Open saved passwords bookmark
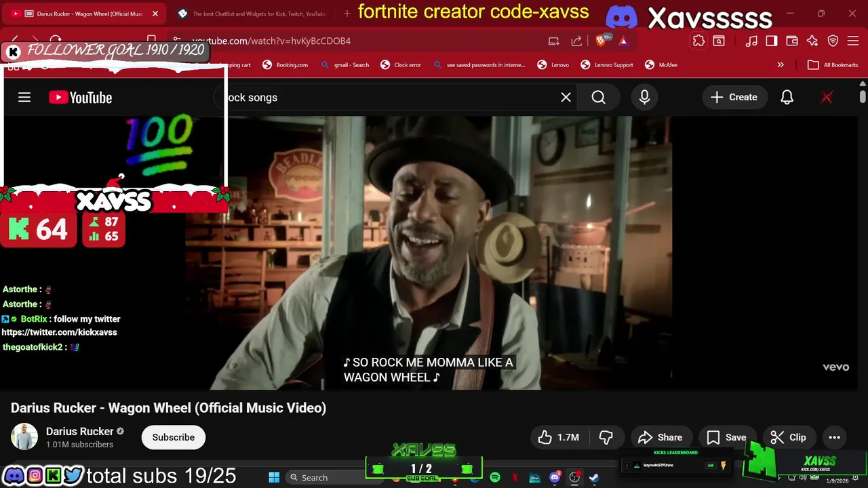The image size is (868, 488). pyautogui.click(x=479, y=65)
